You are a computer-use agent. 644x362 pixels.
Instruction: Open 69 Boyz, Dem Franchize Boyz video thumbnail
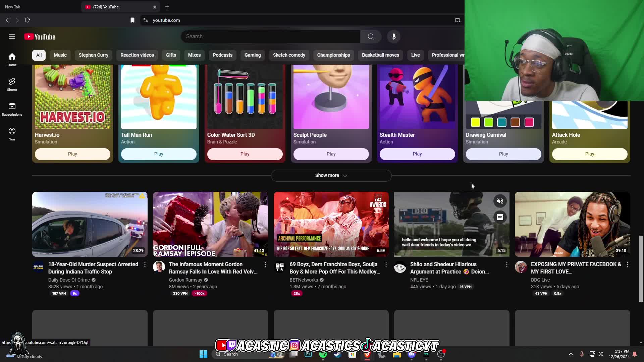[331, 224]
